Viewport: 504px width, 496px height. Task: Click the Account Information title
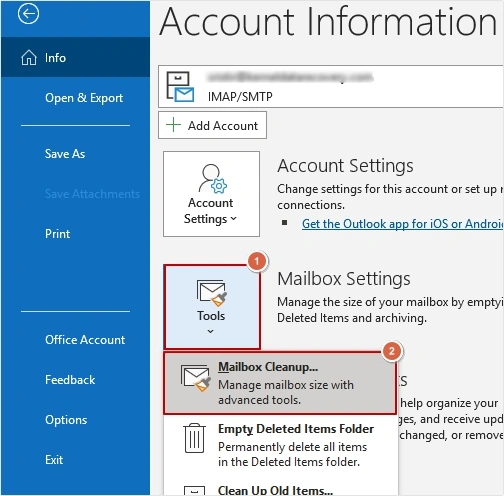point(328,22)
